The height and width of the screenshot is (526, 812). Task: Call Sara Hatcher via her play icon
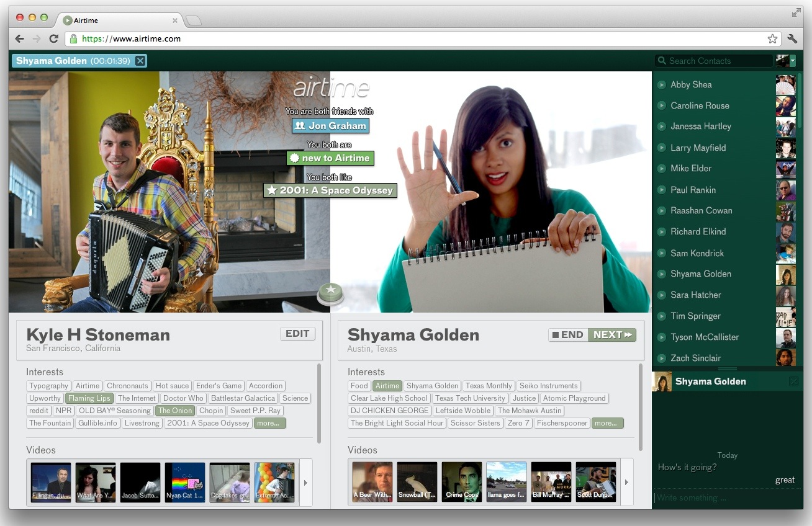pyautogui.click(x=662, y=295)
